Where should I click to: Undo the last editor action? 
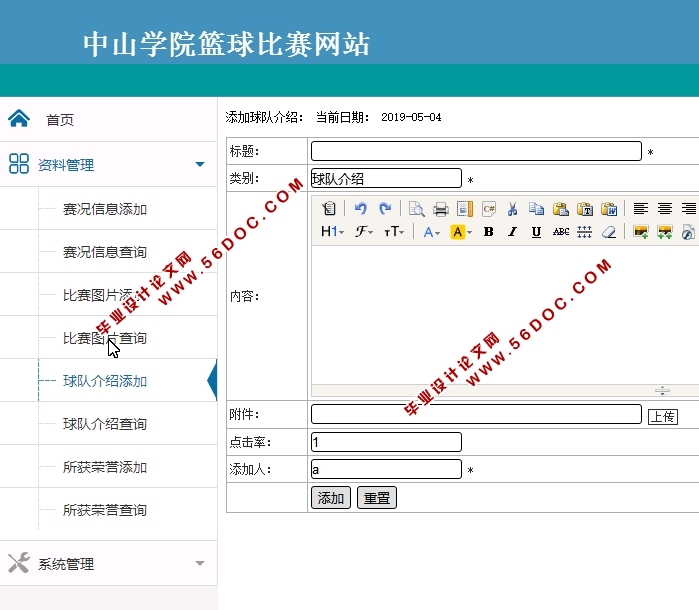[360, 208]
